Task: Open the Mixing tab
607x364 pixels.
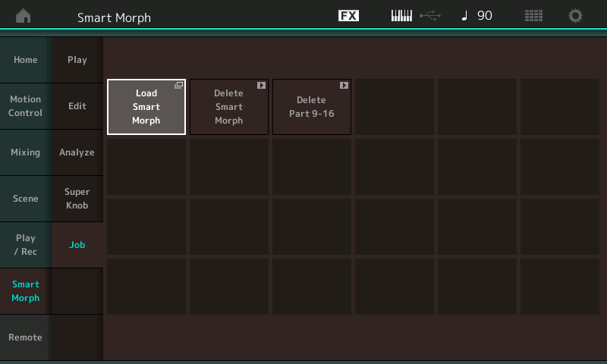Action: 25,152
